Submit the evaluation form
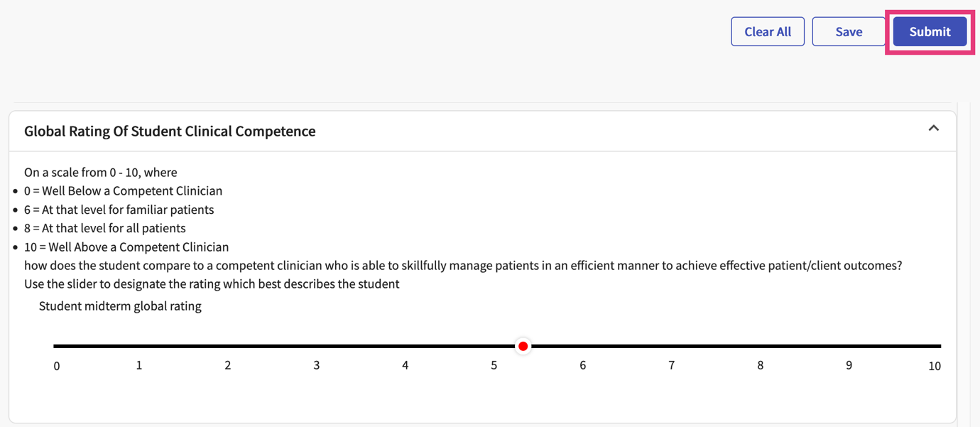 click(x=930, y=32)
